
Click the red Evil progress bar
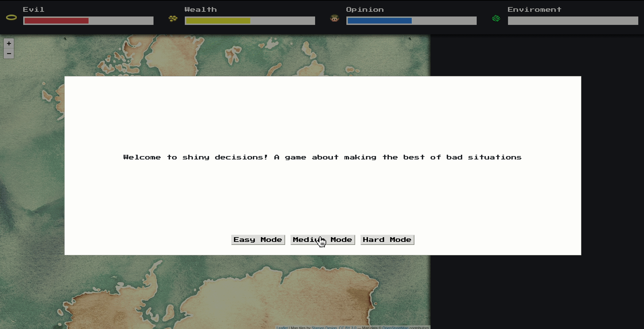[x=88, y=21]
